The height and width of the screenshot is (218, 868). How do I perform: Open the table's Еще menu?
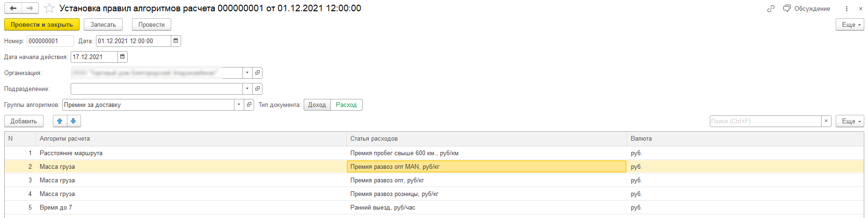pos(849,121)
